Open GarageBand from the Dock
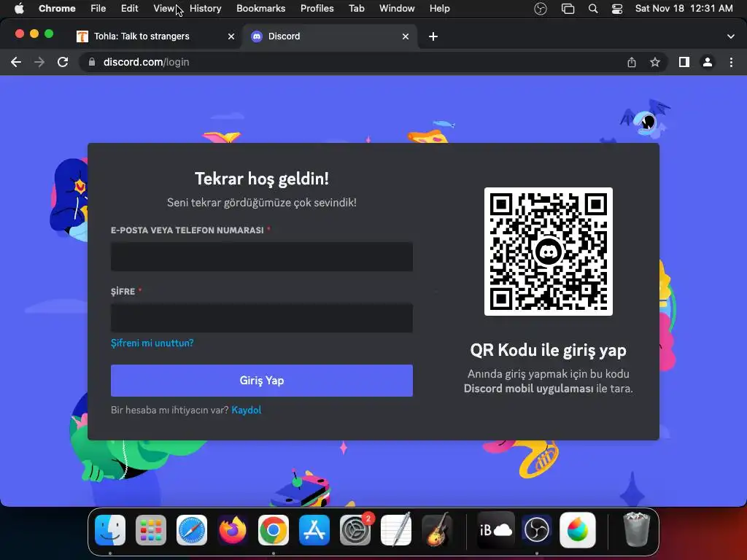747x560 pixels. (437, 530)
